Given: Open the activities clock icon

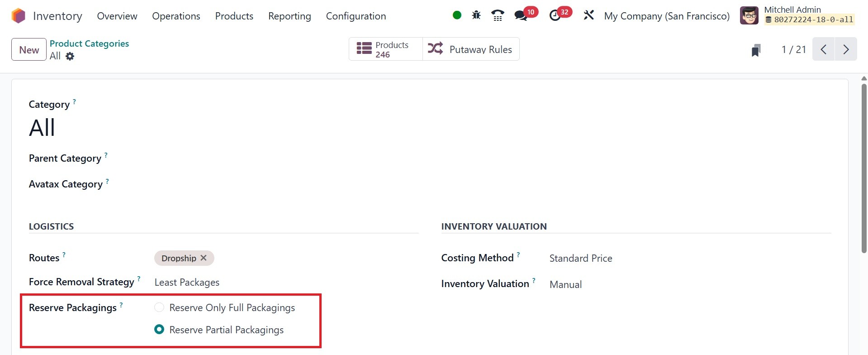Looking at the screenshot, I should (x=555, y=16).
